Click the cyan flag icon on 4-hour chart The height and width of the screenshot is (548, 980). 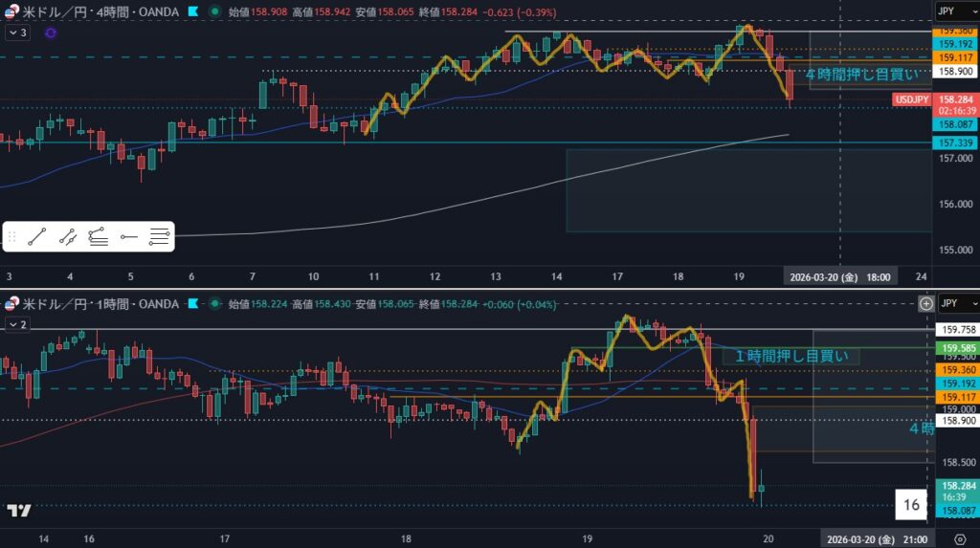(x=192, y=11)
